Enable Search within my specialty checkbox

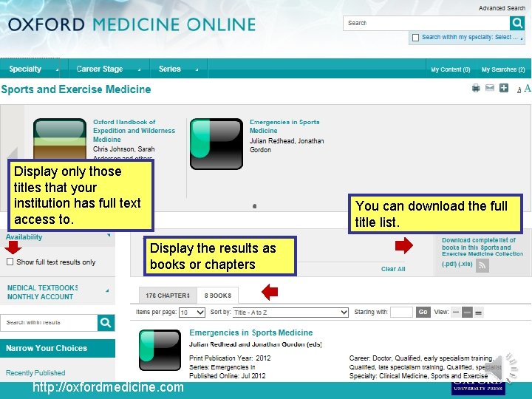[x=415, y=38]
